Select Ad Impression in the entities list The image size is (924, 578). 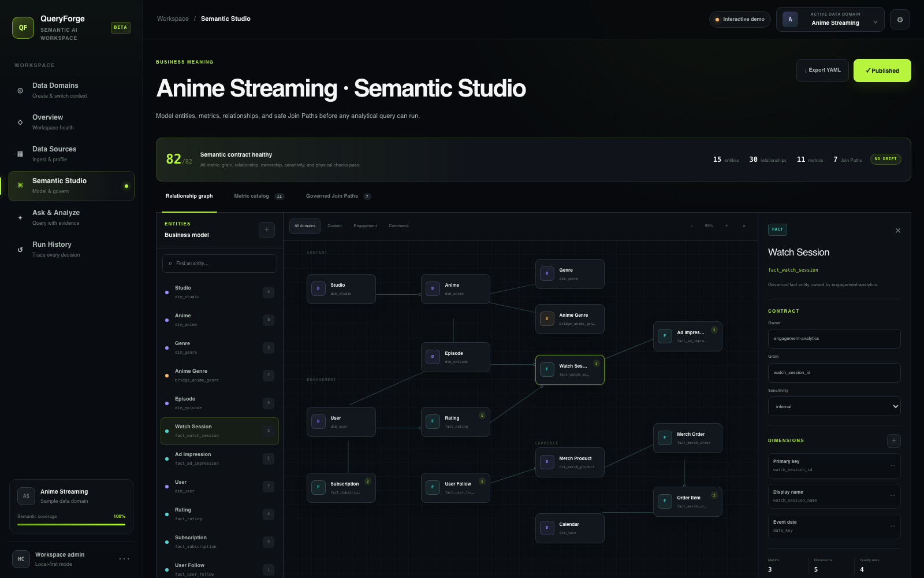coord(219,459)
